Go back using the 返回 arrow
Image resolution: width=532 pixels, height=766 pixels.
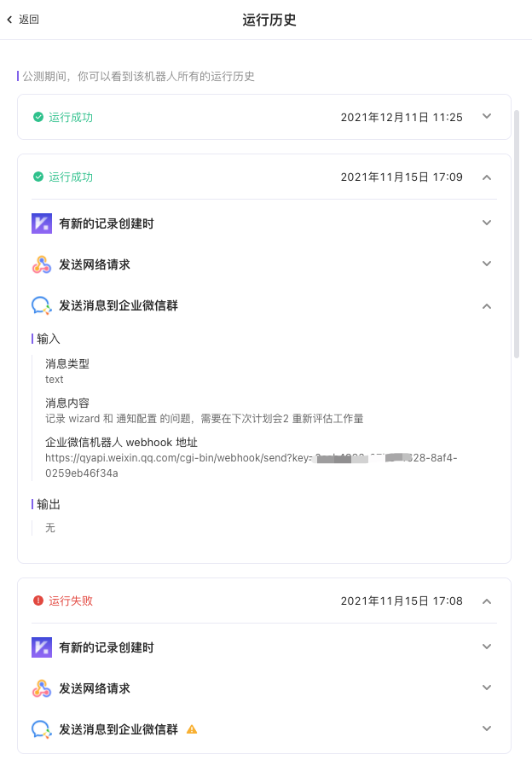click(x=9, y=20)
